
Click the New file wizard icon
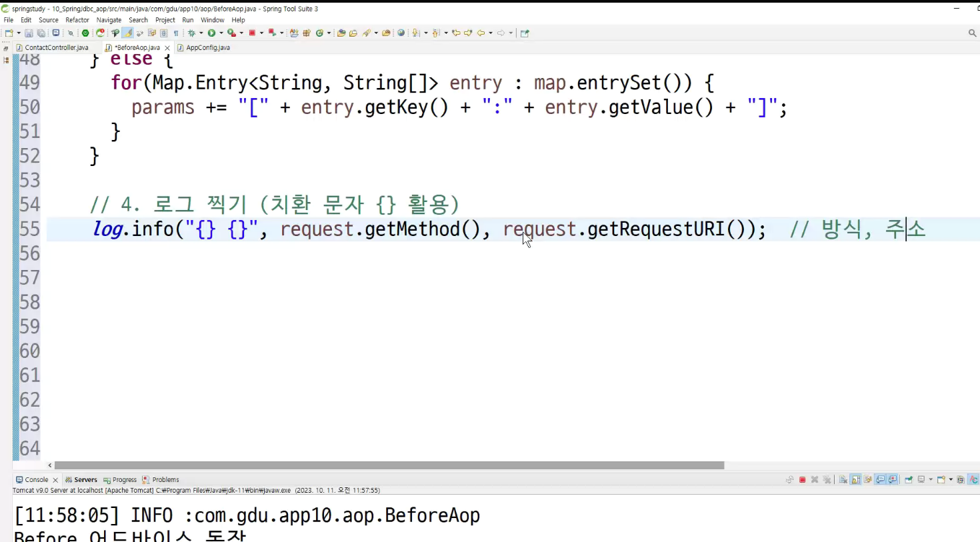(x=9, y=33)
